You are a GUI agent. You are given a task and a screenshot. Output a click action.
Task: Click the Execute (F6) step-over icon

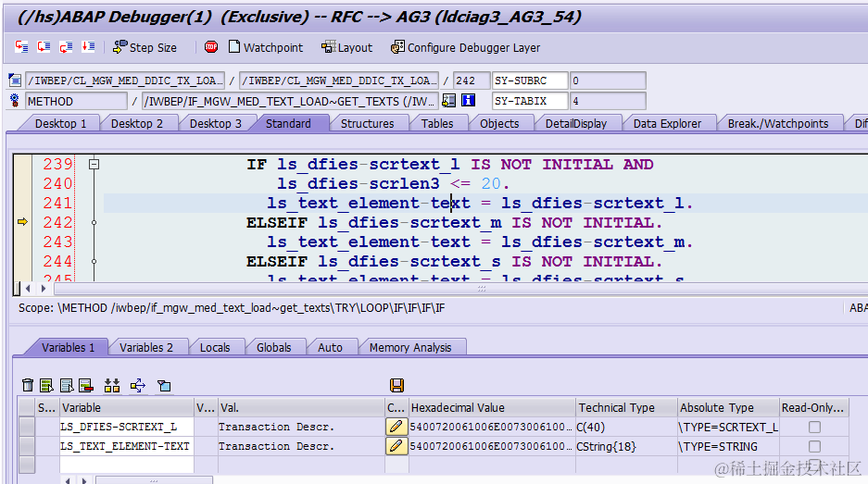pos(44,47)
